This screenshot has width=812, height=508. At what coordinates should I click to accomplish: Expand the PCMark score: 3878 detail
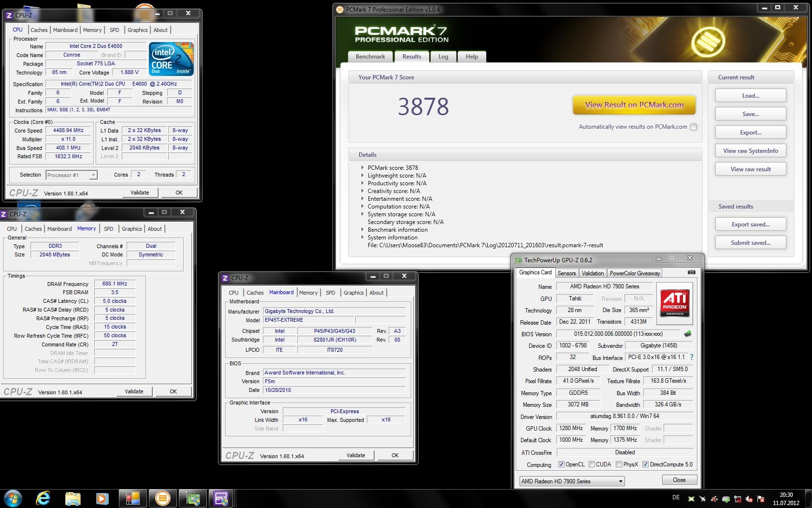click(x=362, y=167)
